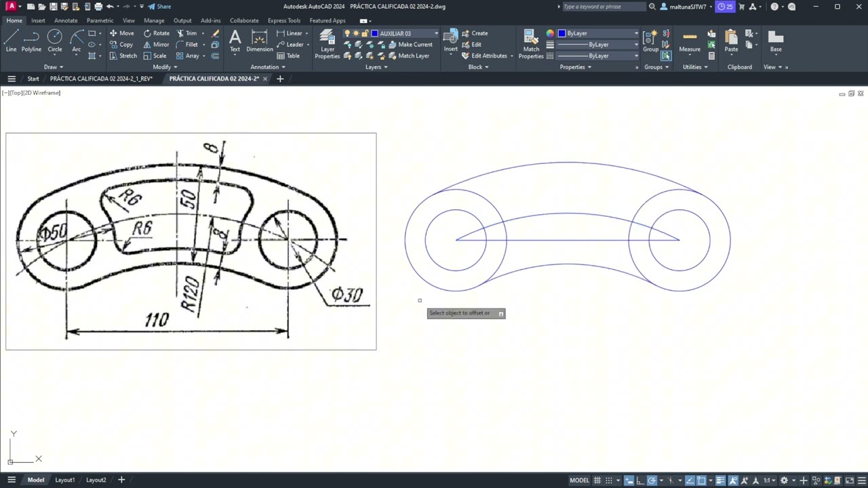This screenshot has width=868, height=488.
Task: Select the Circle tool
Action: (55, 41)
